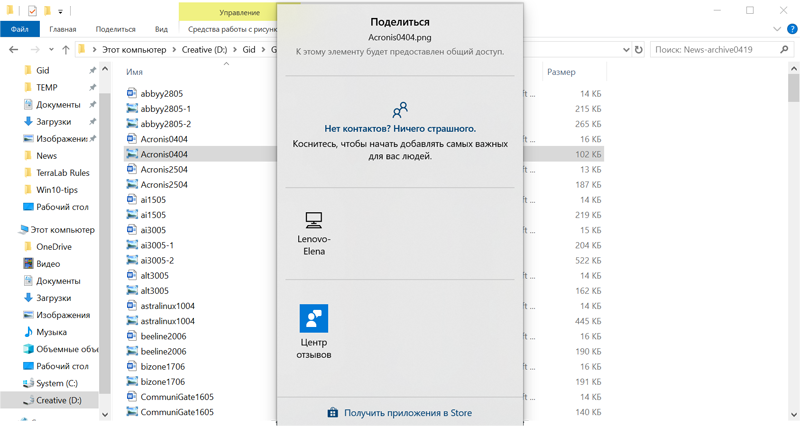Expand the ribbon using the top-right chevron
This screenshot has width=800, height=426.
pos(777,29)
